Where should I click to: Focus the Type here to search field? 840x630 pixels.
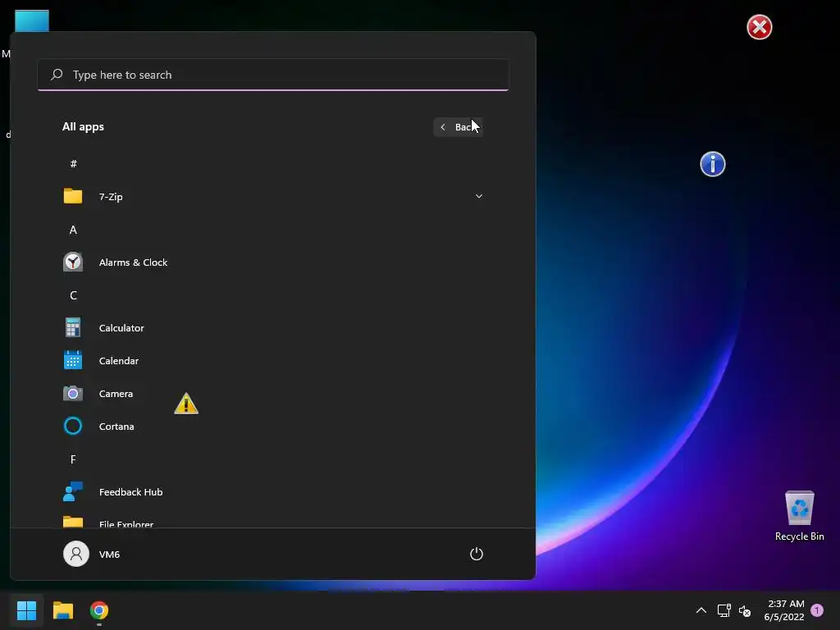point(273,75)
